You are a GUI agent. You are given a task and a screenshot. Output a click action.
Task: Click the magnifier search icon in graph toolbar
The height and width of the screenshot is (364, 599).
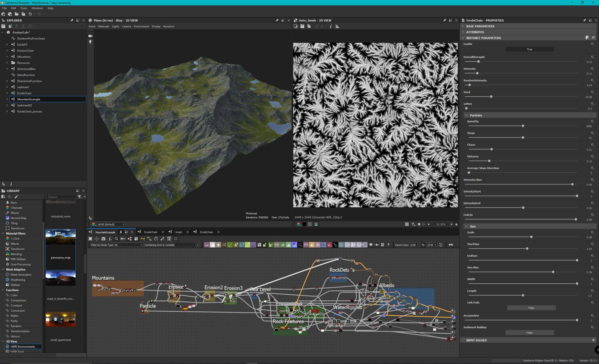116,239
